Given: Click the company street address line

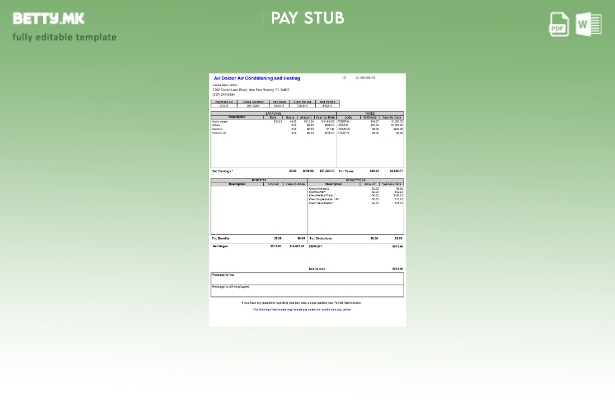Looking at the screenshot, I should pyautogui.click(x=250, y=90).
